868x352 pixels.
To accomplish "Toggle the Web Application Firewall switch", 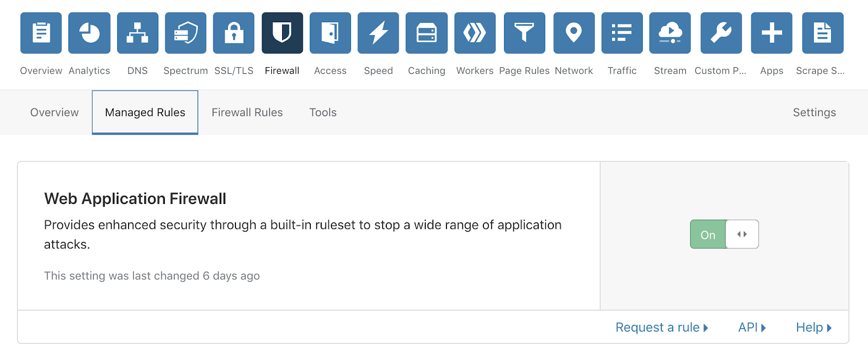I will click(724, 234).
